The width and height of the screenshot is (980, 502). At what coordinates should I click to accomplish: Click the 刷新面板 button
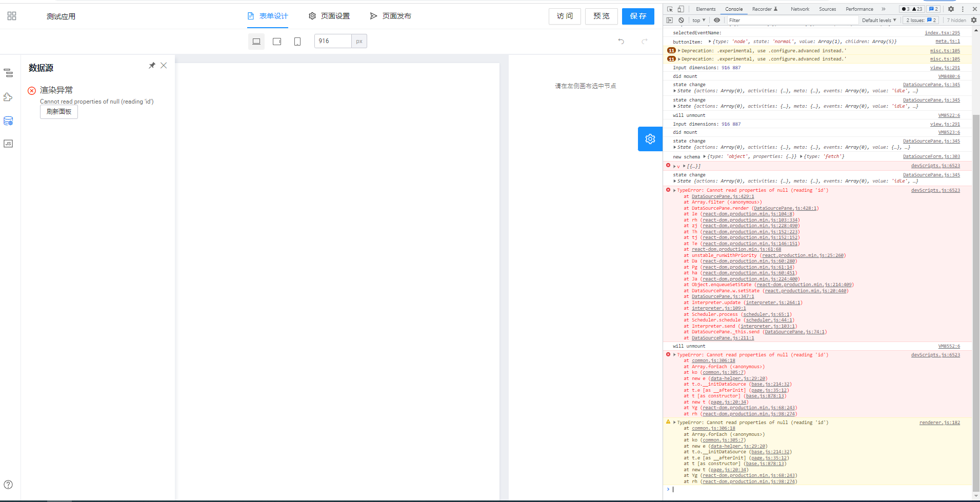tap(58, 112)
